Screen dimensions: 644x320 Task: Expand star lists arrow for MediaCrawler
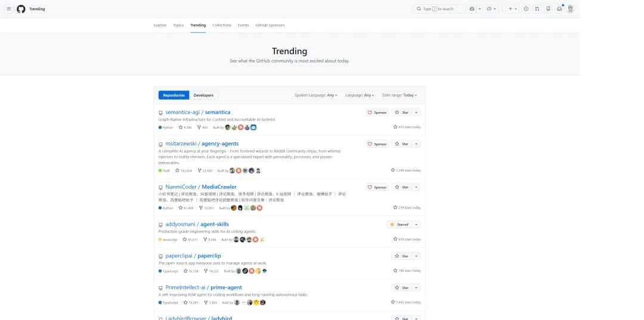416,187
